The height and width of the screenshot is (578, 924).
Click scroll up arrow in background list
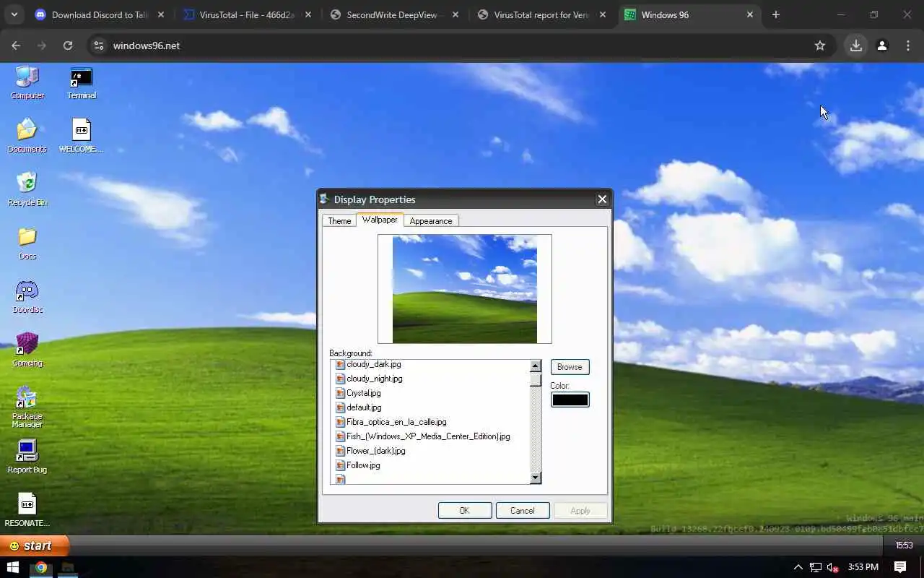(x=535, y=366)
